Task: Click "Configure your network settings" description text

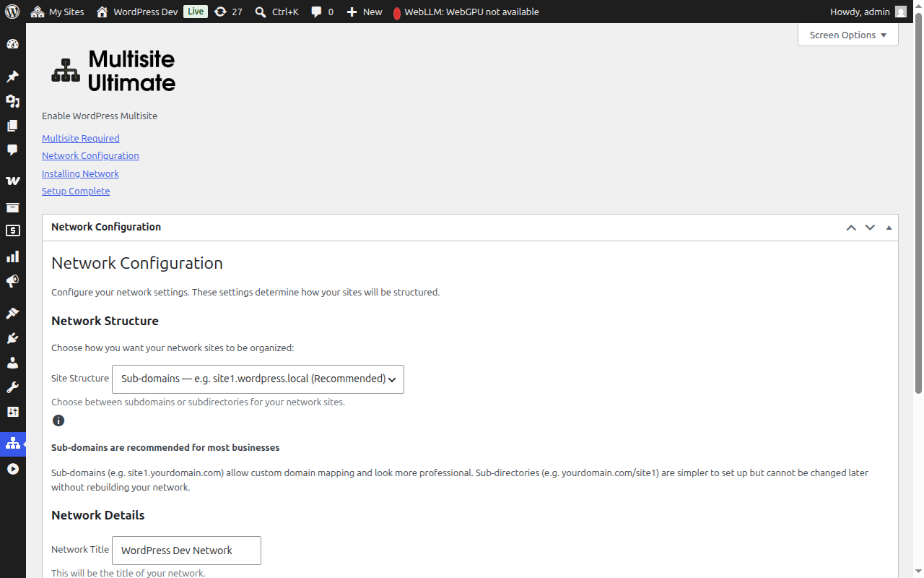Action: (x=245, y=292)
